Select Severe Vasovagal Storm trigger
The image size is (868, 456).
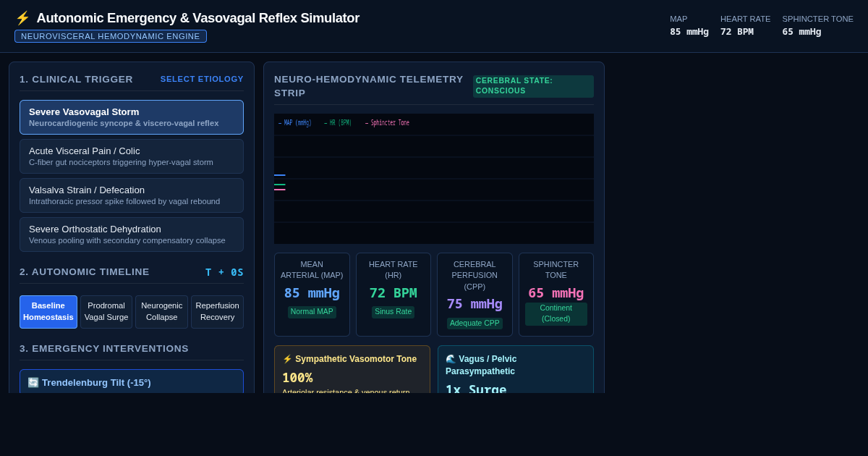tap(132, 117)
